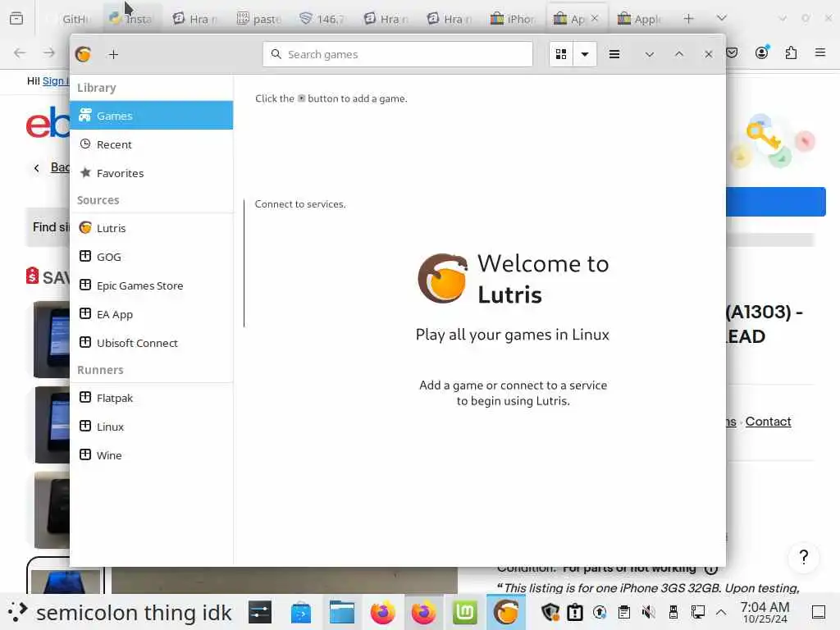List all browser tabs chevron
840x630 pixels.
coord(722,18)
